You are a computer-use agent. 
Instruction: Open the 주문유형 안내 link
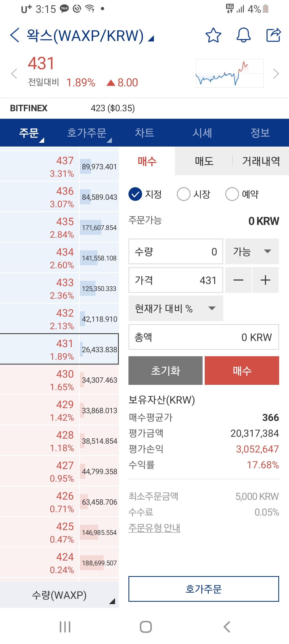tap(154, 528)
